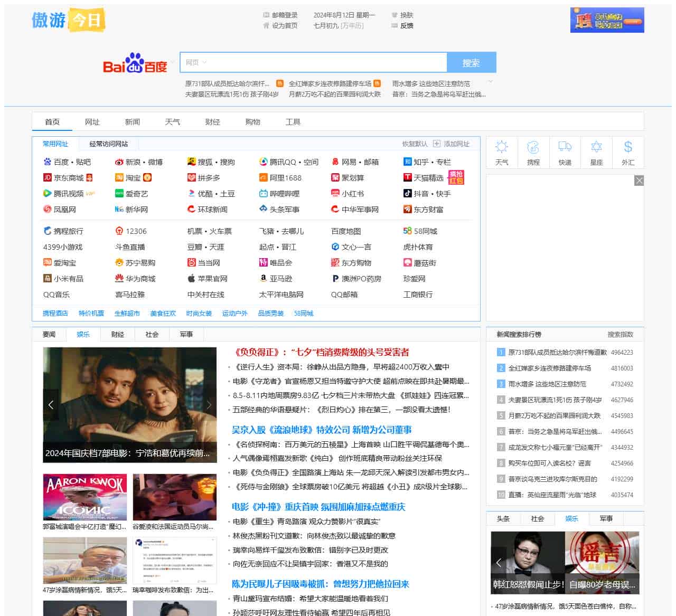The width and height of the screenshot is (676, 616).
Task: Click the Apple official site (苹果官网) icon
Action: coord(191,278)
